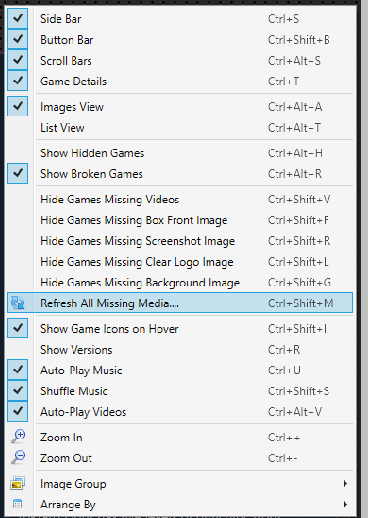
Task: Uncheck the Side Bar checkmark
Action: click(x=17, y=18)
